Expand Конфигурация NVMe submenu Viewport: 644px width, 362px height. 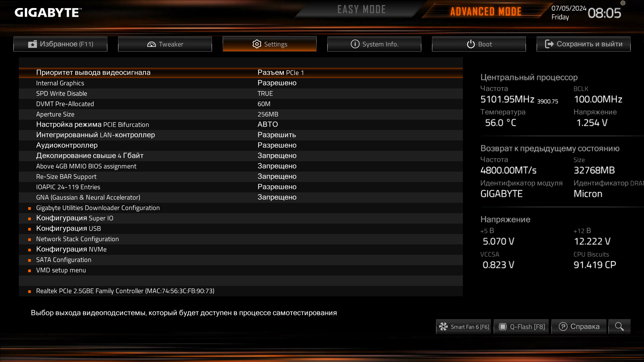71,249
